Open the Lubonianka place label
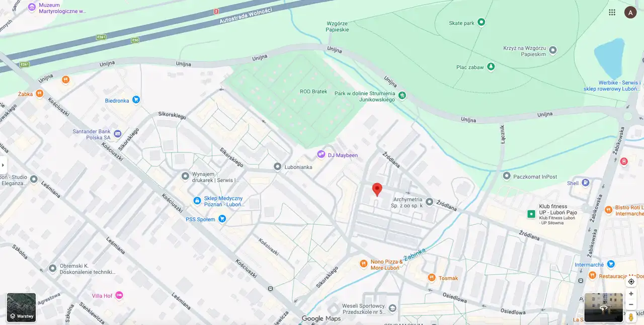644x325 pixels. [299, 167]
